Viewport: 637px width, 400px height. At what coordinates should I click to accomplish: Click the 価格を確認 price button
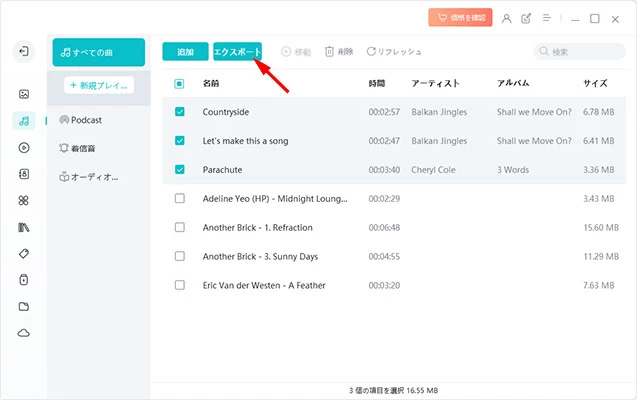click(459, 18)
